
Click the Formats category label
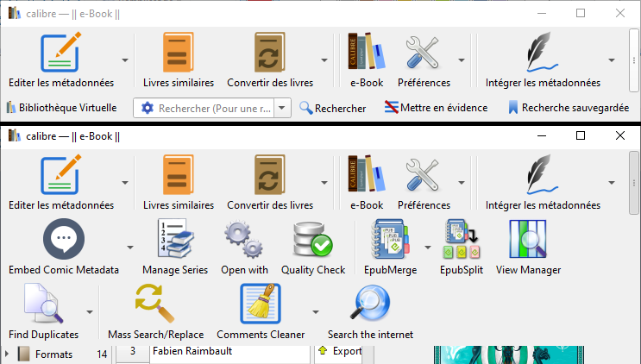pos(53,355)
